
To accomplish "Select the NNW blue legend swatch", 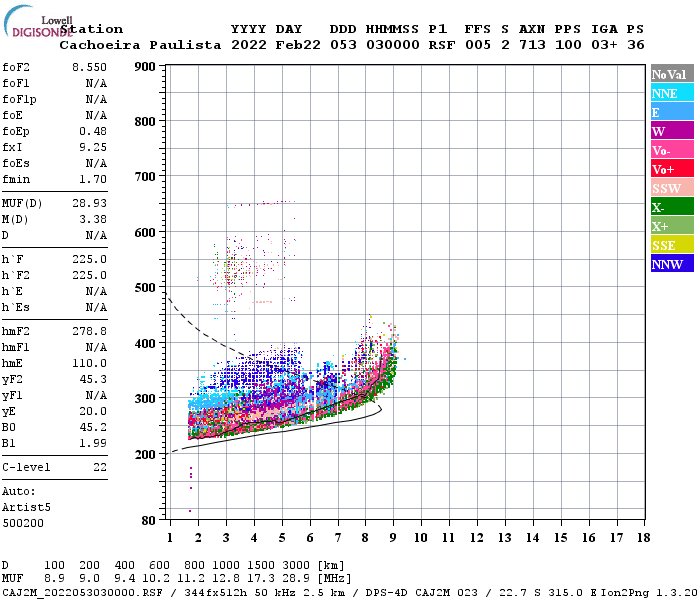I will (672, 263).
